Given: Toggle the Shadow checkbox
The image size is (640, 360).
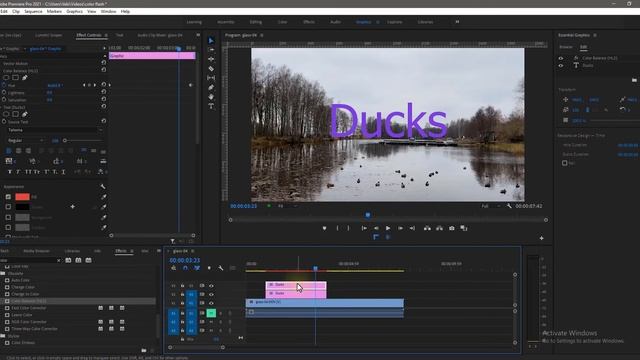Looking at the screenshot, I should (x=8, y=227).
